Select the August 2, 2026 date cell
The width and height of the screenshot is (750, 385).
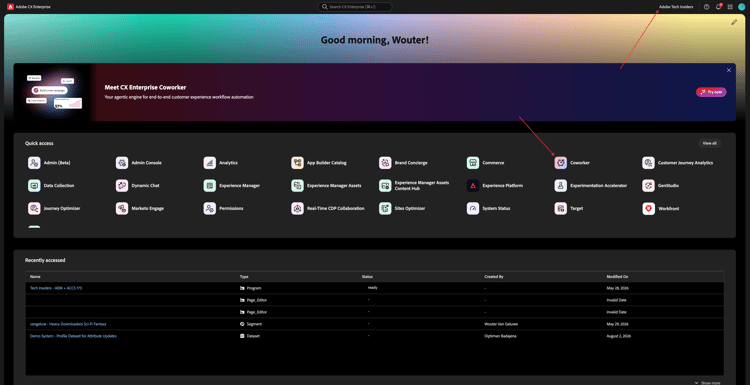[x=619, y=336]
